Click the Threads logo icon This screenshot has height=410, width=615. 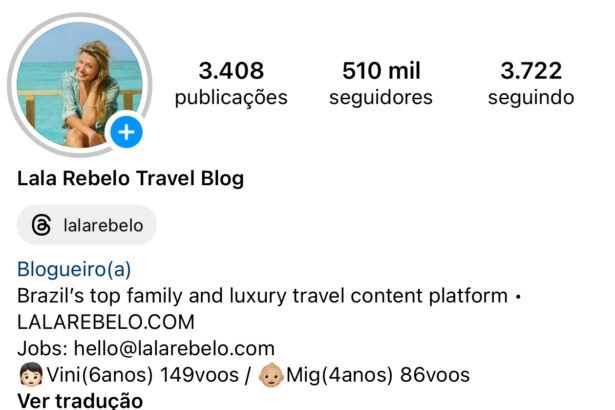41,225
